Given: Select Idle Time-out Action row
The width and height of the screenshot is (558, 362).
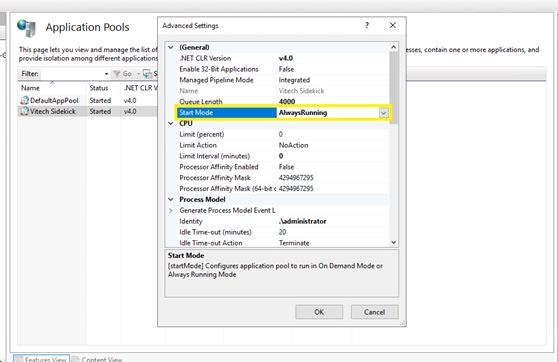Looking at the screenshot, I should click(283, 243).
